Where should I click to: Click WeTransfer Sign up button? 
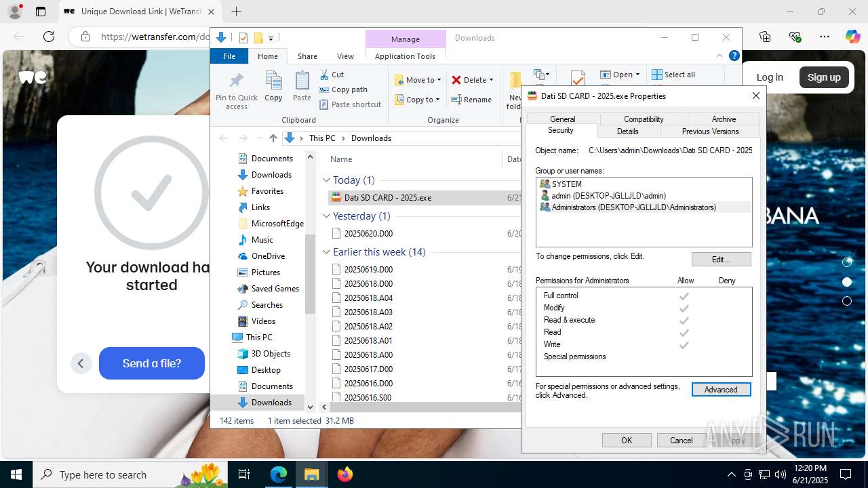pos(824,77)
